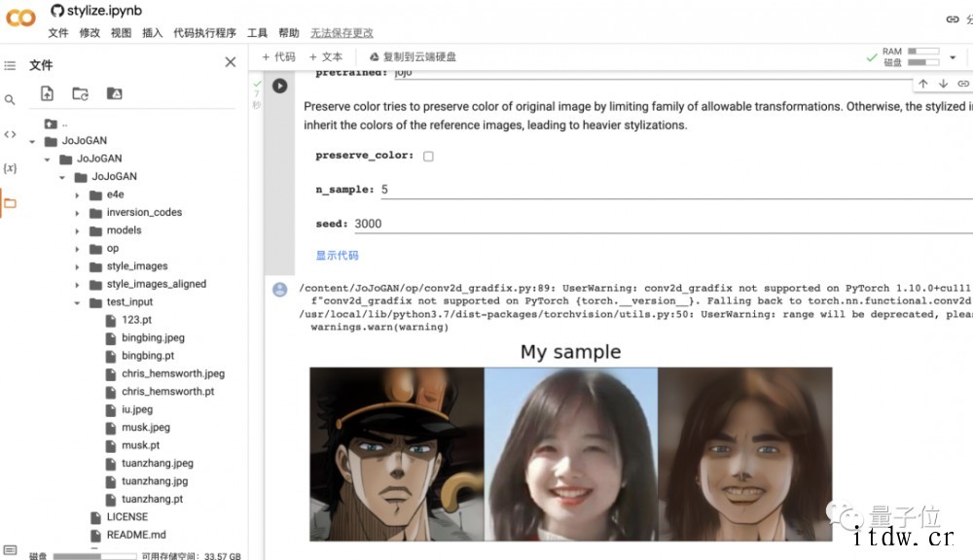
Task: Go up to the parent directory folder
Action: click(x=51, y=124)
